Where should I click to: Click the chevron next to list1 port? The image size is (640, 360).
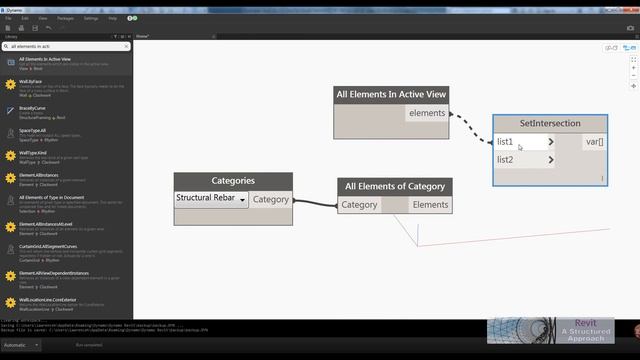(551, 142)
